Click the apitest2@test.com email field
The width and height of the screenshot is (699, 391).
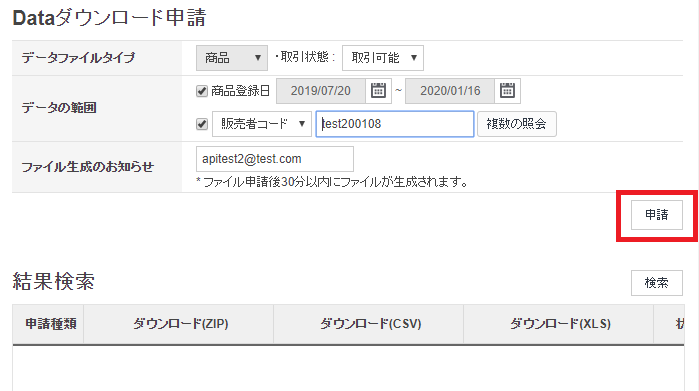point(275,159)
